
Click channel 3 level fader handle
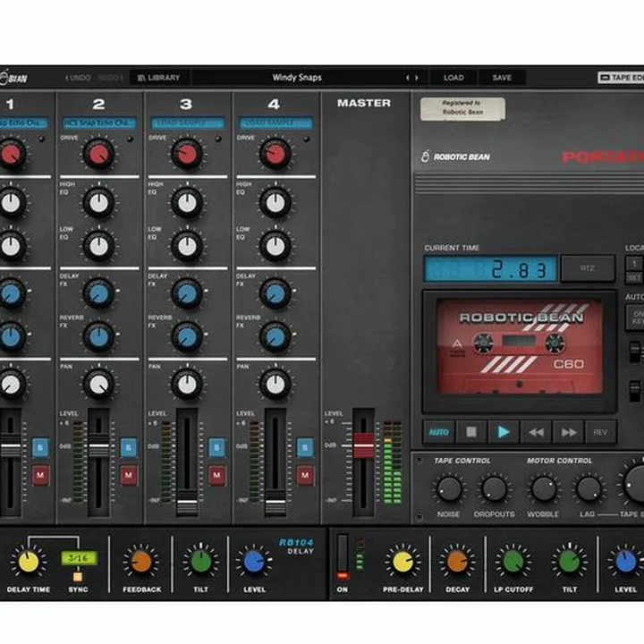(x=187, y=502)
